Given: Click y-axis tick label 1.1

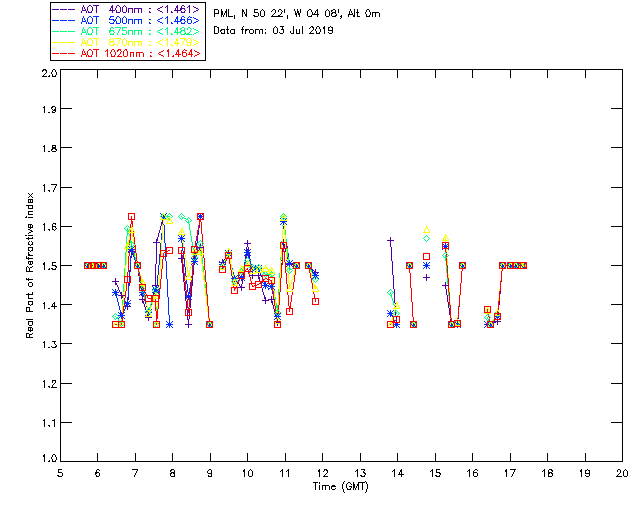Looking at the screenshot, I should 49,423.
